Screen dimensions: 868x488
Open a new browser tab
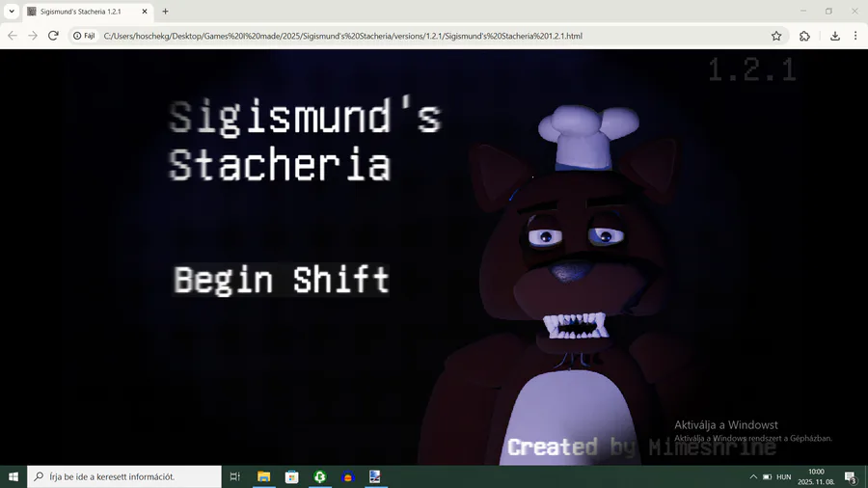165,12
